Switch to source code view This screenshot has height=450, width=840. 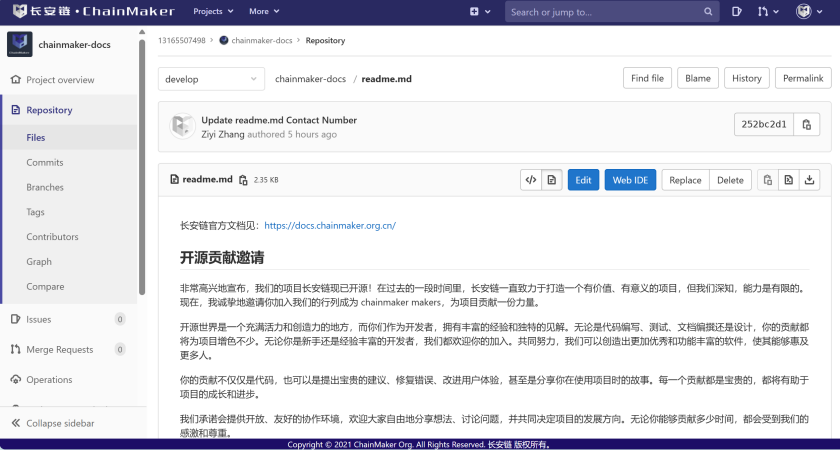pos(530,180)
